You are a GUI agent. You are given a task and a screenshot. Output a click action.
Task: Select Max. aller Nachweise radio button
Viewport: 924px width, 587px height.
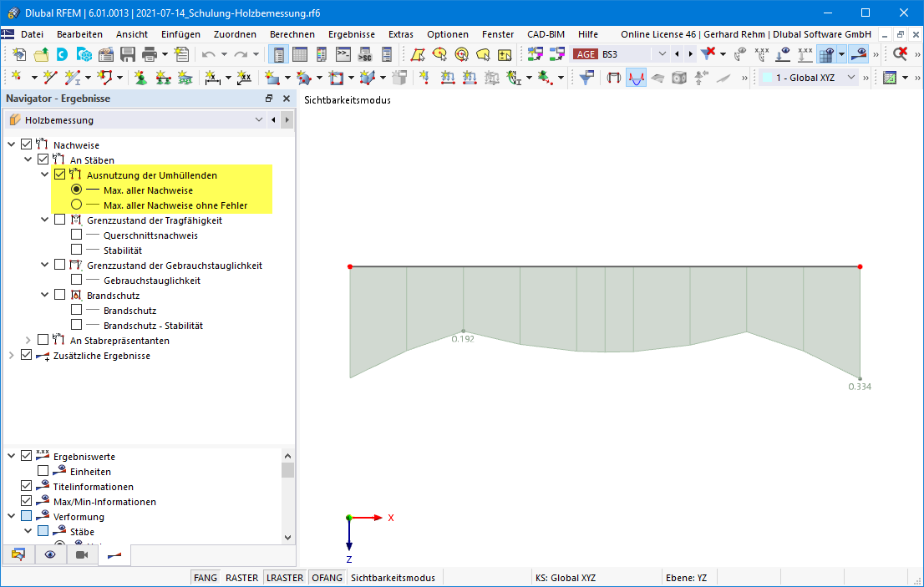(76, 190)
